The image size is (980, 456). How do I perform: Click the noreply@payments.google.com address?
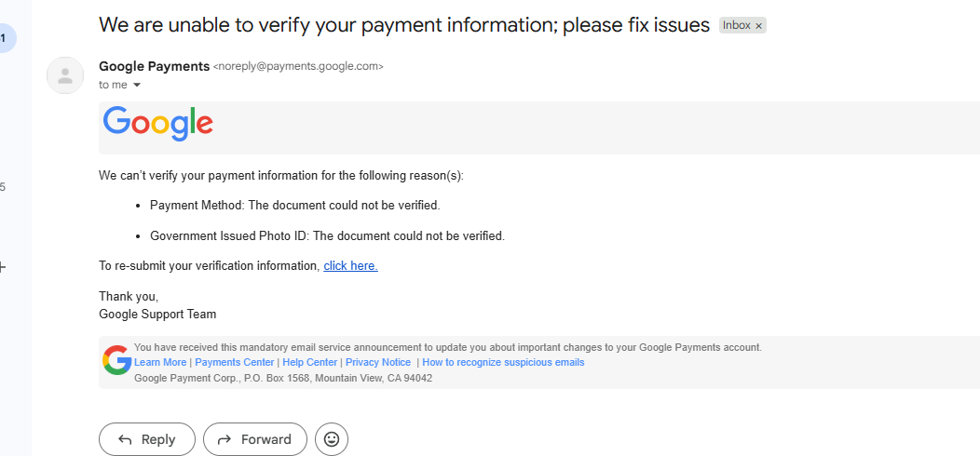click(x=298, y=66)
